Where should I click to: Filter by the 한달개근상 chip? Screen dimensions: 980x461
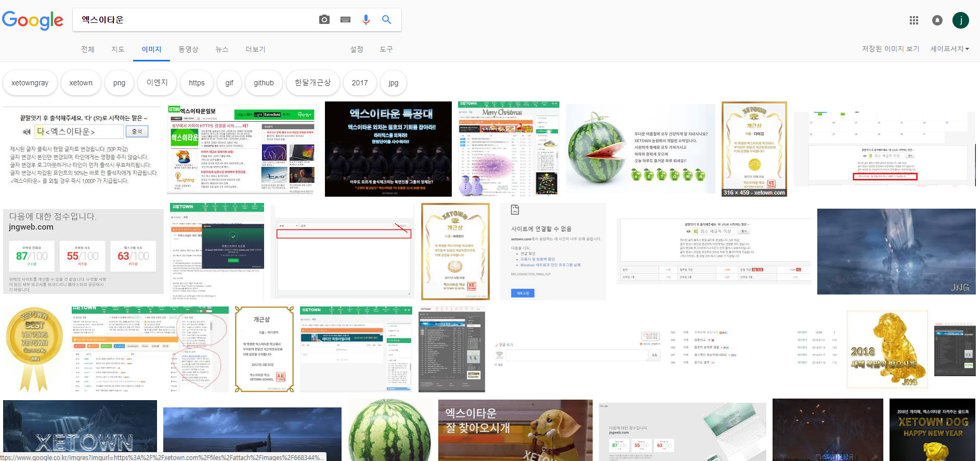tap(313, 83)
